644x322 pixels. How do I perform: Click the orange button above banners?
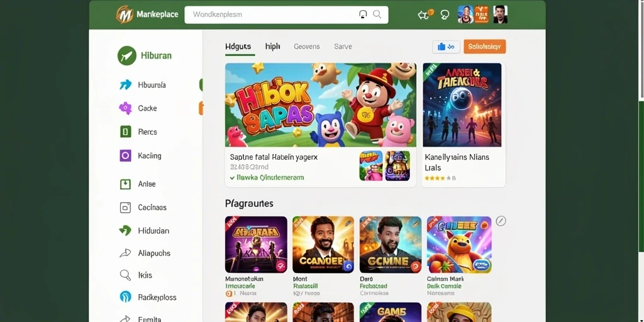coord(485,47)
